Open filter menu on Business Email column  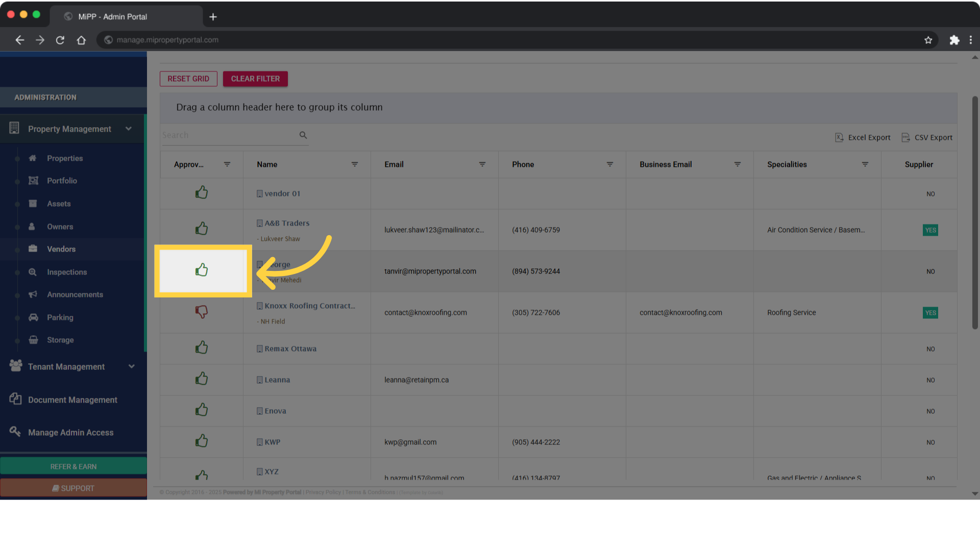coord(738,164)
